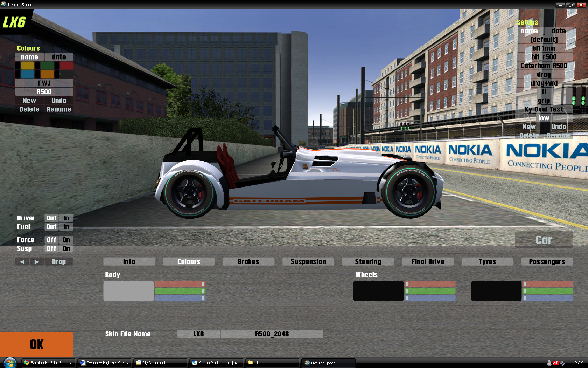Screen dimensions: 588x368
Task: Select the grip setup
Action: point(544,101)
